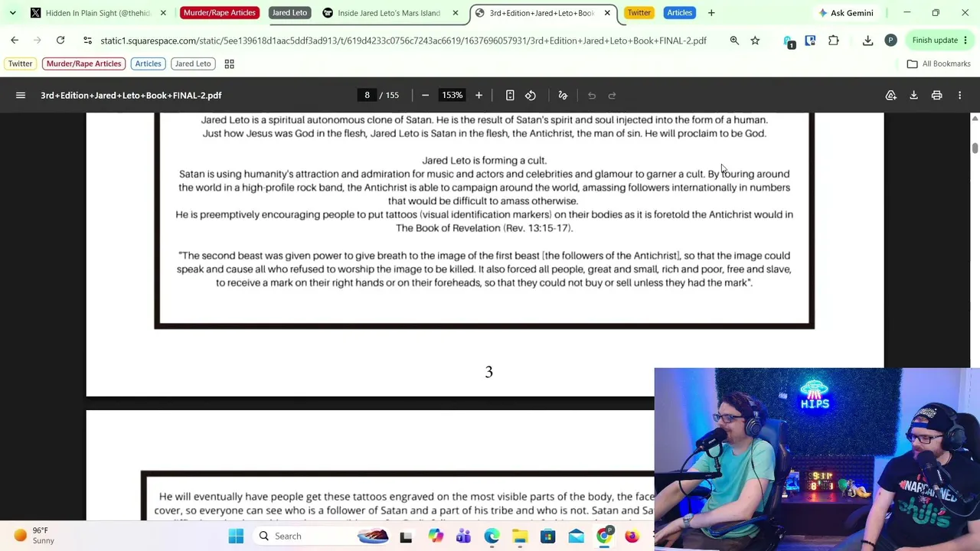View site information icon in address bar
The width and height of the screenshot is (980, 551).
click(x=87, y=41)
